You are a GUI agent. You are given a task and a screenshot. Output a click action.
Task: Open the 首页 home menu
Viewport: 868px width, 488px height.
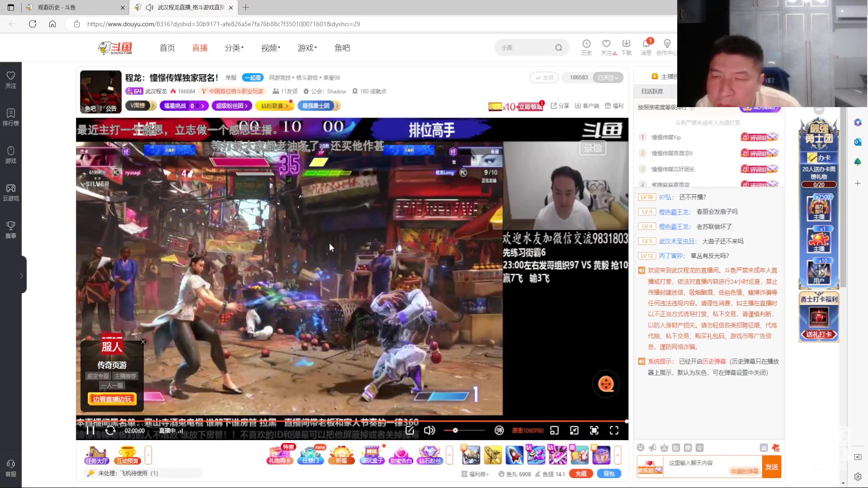tap(167, 47)
